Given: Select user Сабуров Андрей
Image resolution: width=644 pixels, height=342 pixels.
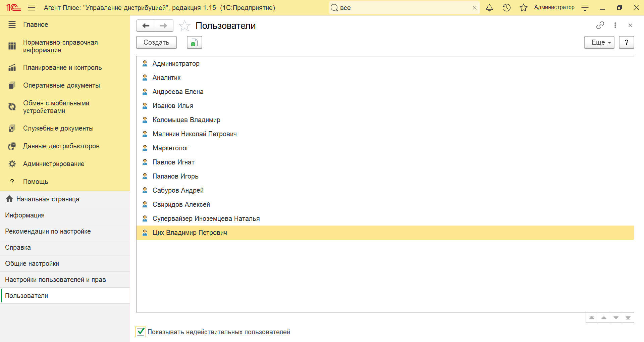Looking at the screenshot, I should 385,190.
